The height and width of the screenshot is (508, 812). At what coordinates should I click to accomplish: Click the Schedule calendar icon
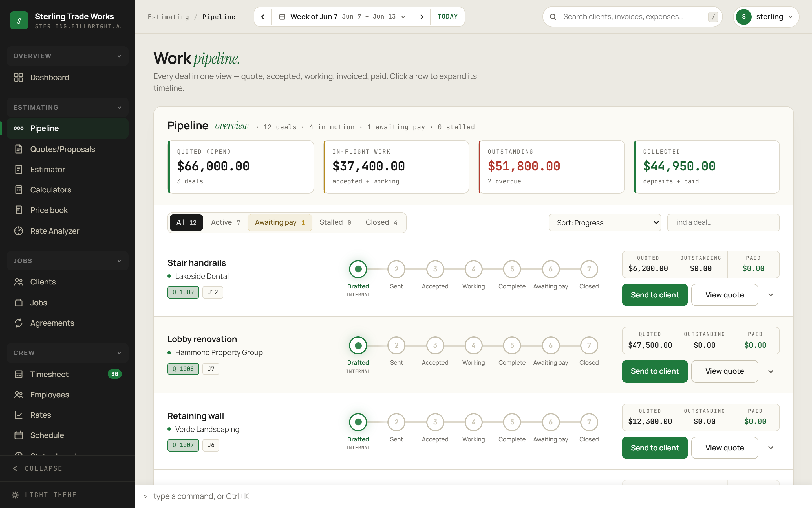point(18,435)
